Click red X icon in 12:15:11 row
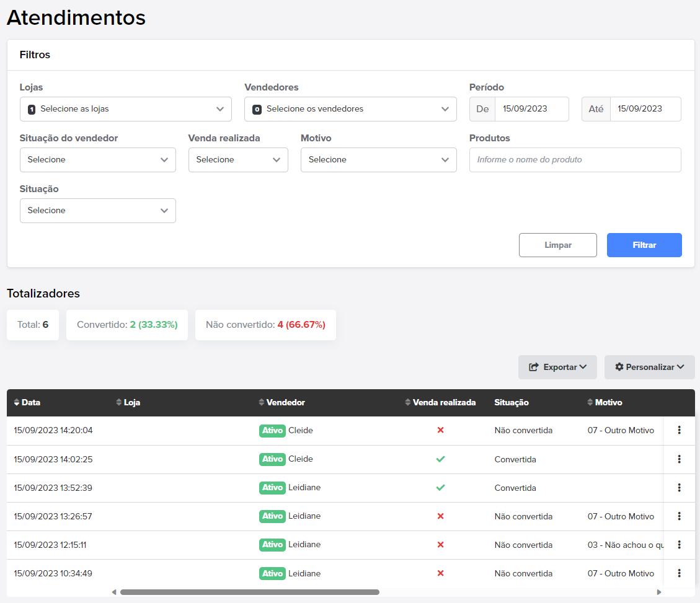This screenshot has height=603, width=700. coord(440,545)
